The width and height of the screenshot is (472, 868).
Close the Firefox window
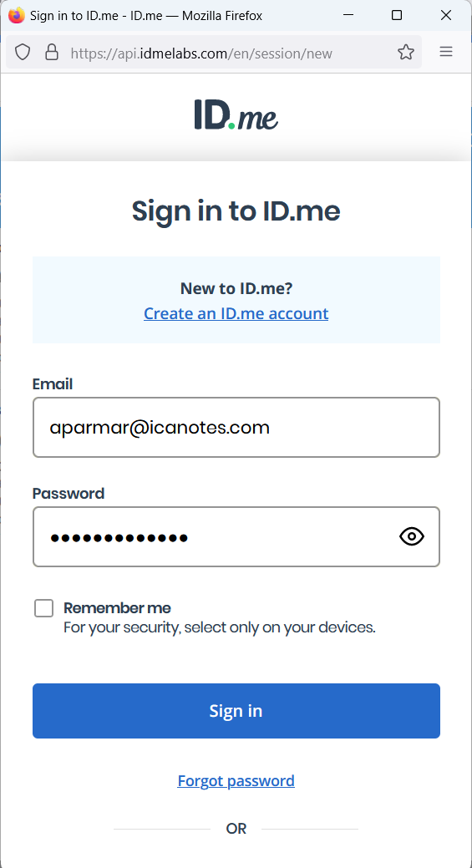pos(446,16)
